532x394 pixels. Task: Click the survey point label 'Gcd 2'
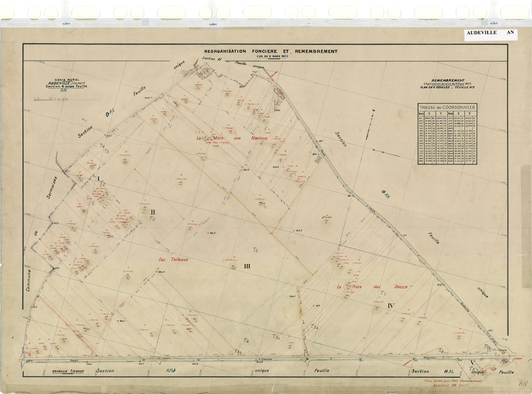click(x=298, y=231)
